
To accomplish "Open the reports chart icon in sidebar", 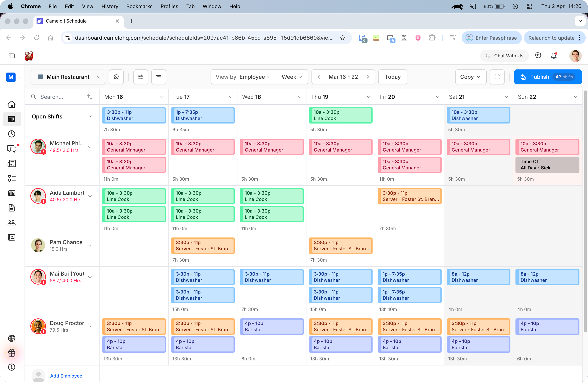I will tap(12, 193).
